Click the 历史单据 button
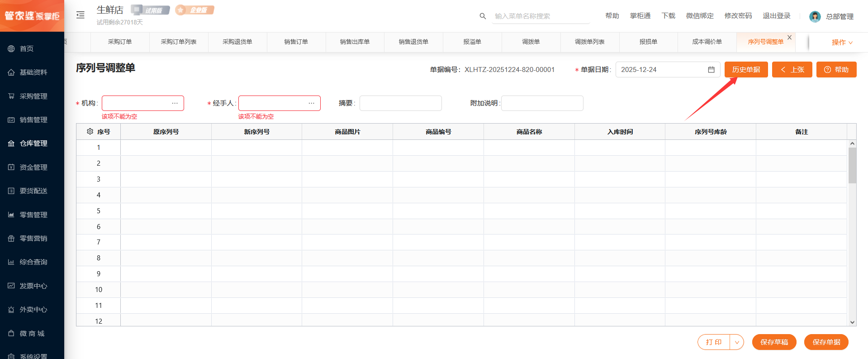Viewport: 868px width, 359px height. click(746, 70)
